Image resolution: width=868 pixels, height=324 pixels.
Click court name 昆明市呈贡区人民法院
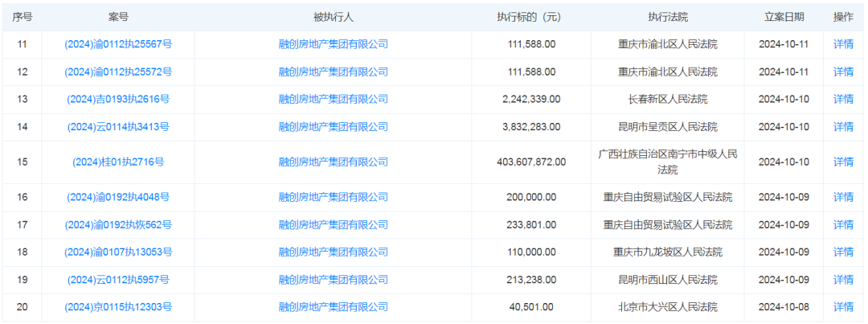[x=668, y=127]
